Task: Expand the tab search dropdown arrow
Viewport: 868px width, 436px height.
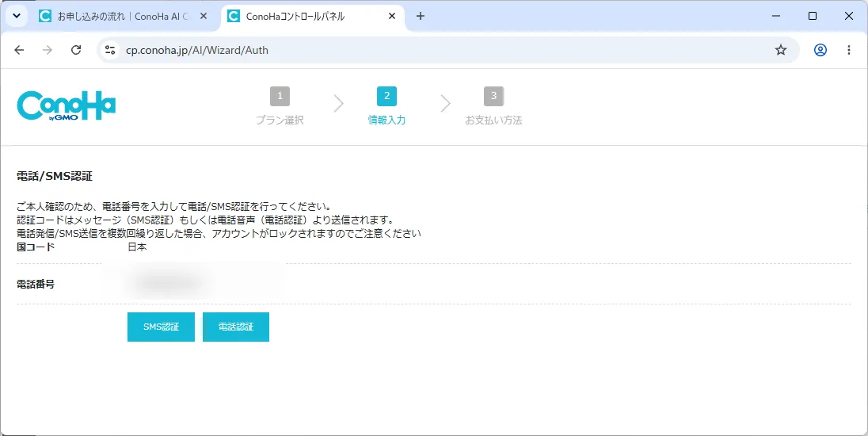Action: (17, 16)
